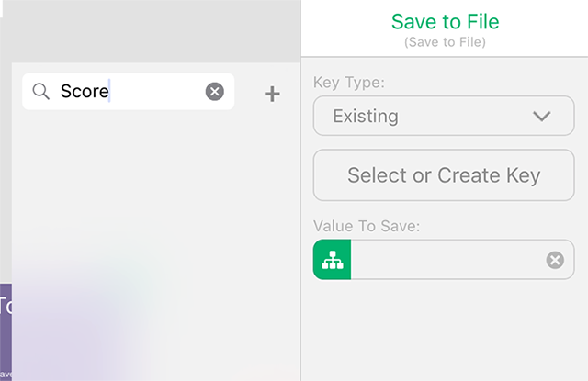Click the green hierarchy variable icon
The image size is (588, 381).
coord(333,260)
